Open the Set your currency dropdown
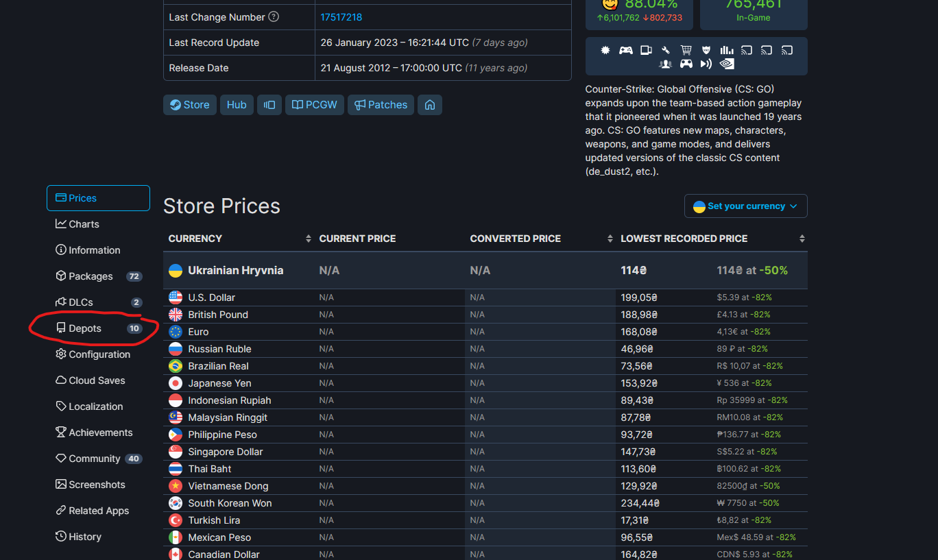Image resolution: width=938 pixels, height=560 pixels. point(745,206)
